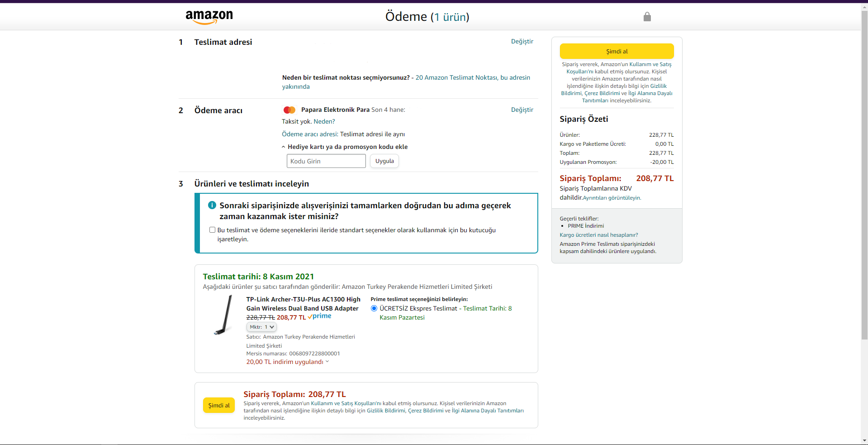The height and width of the screenshot is (445, 868).
Task: Tick the save-as-standard-options checkbox
Action: coord(212,230)
